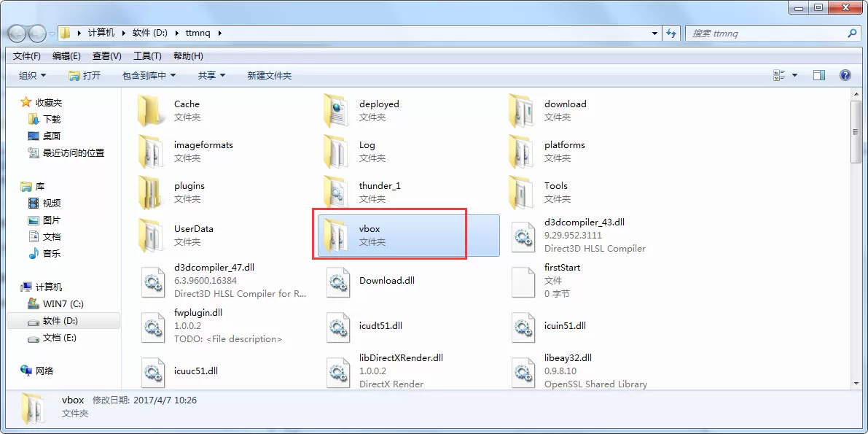Select the icudt51.dll file icon

click(x=337, y=326)
